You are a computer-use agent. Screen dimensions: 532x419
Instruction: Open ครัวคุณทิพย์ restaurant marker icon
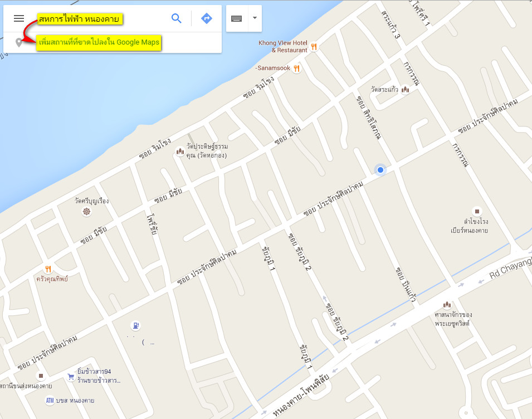pyautogui.click(x=48, y=269)
